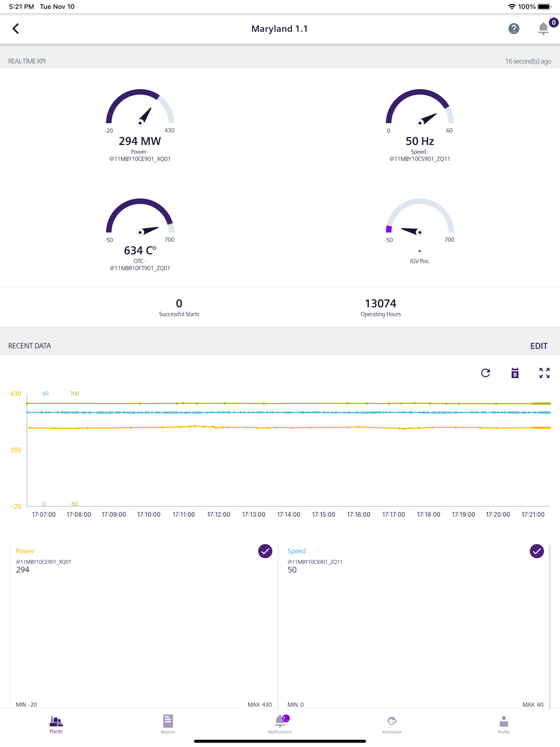Click the 17:14:00 chart time marker
The height and width of the screenshot is (747, 560).
288,515
